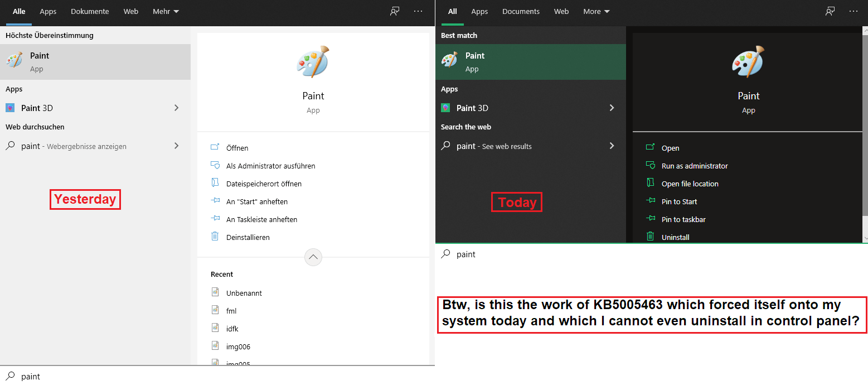This screenshot has height=385, width=868.
Task: Click the file icon beside 'img006'
Action: click(215, 345)
